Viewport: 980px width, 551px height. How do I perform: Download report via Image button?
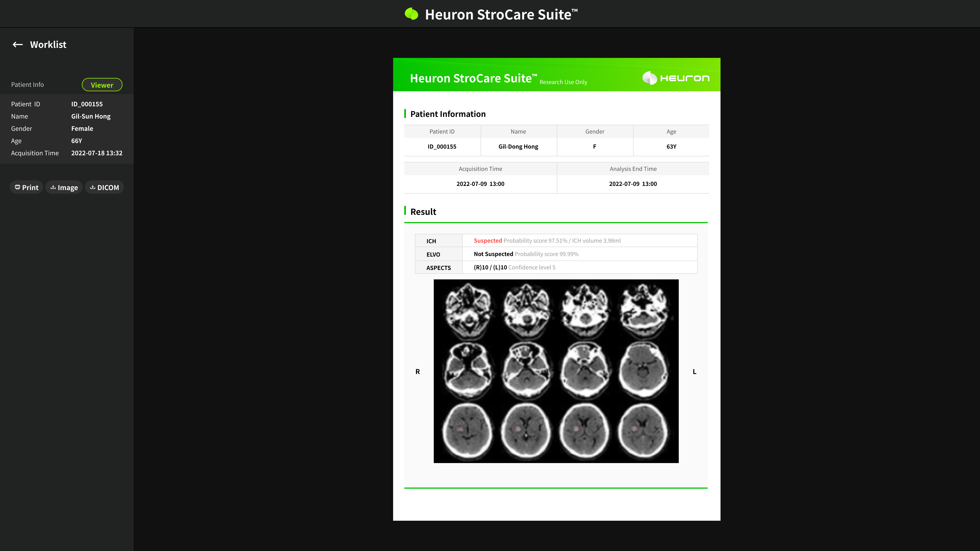tap(64, 187)
